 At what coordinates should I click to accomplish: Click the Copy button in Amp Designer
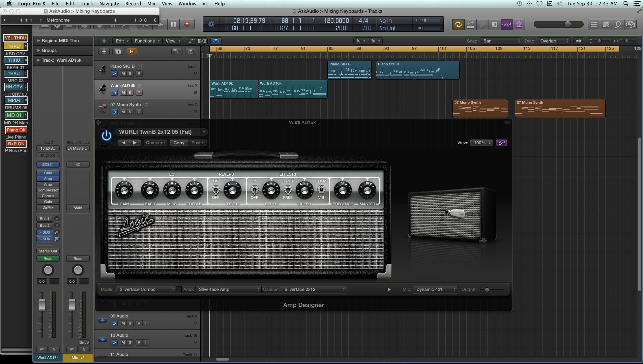179,143
